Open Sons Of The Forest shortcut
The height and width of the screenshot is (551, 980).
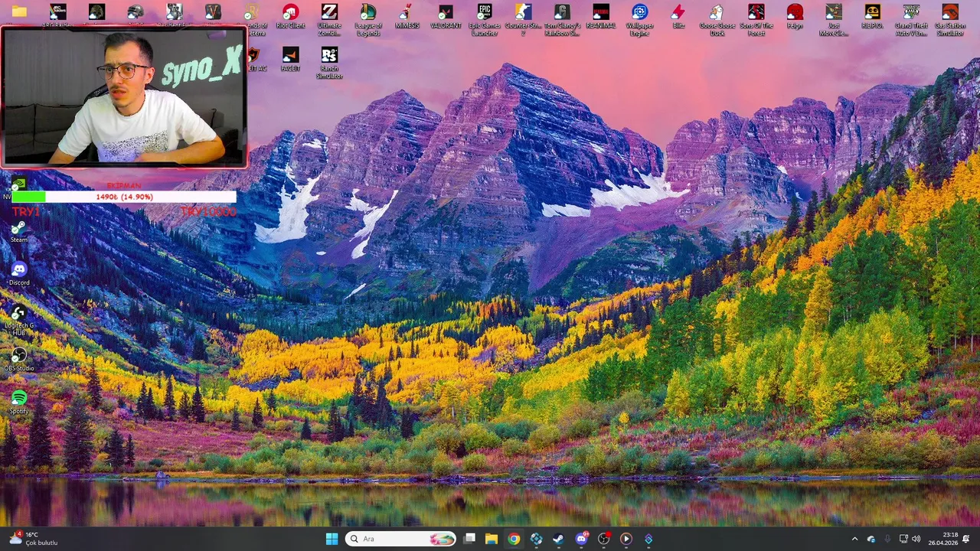[x=756, y=20]
